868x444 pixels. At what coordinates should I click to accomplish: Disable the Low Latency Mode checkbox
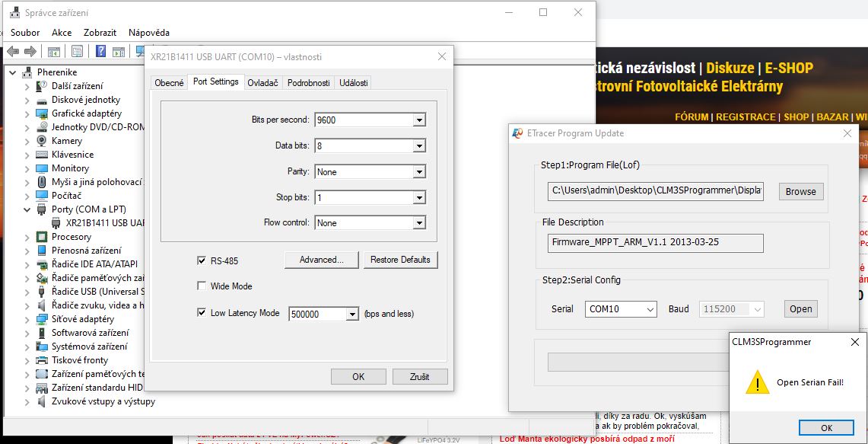point(202,313)
